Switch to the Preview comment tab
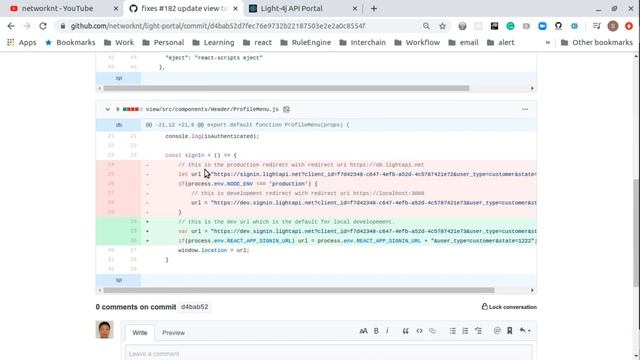This screenshot has height=360, width=640. 173,333
